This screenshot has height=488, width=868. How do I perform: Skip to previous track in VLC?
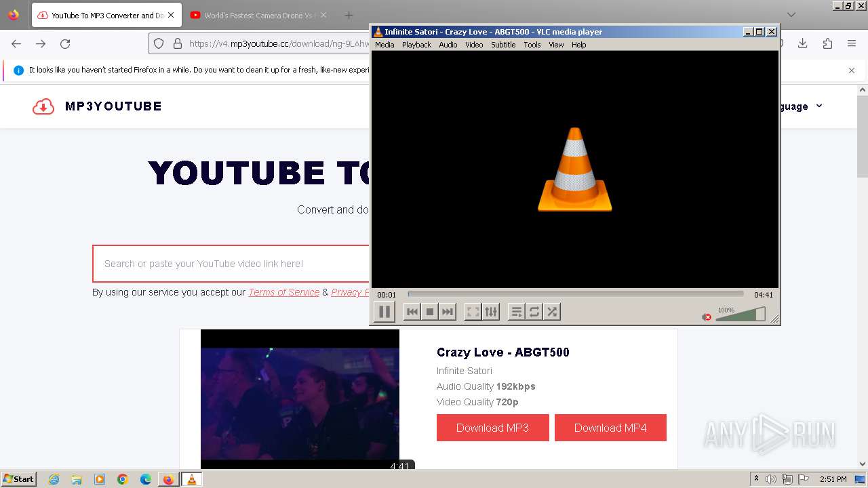point(412,312)
